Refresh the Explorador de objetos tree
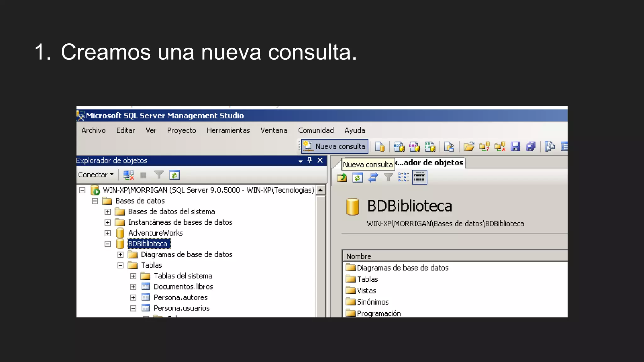 [x=174, y=175]
